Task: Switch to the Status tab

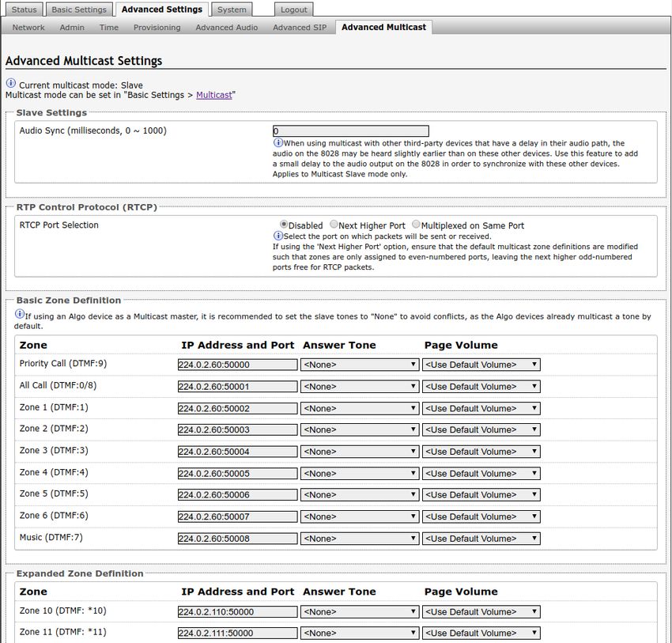Action: pyautogui.click(x=24, y=9)
